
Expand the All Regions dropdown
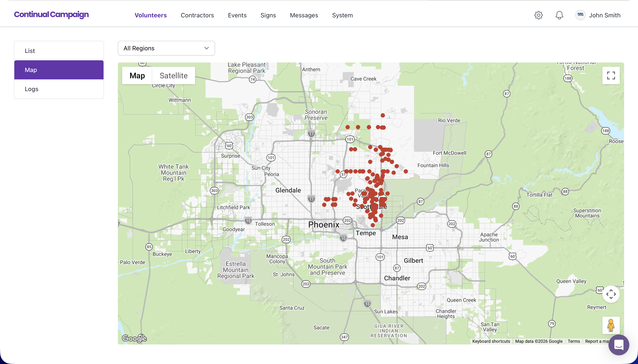pyautogui.click(x=166, y=48)
